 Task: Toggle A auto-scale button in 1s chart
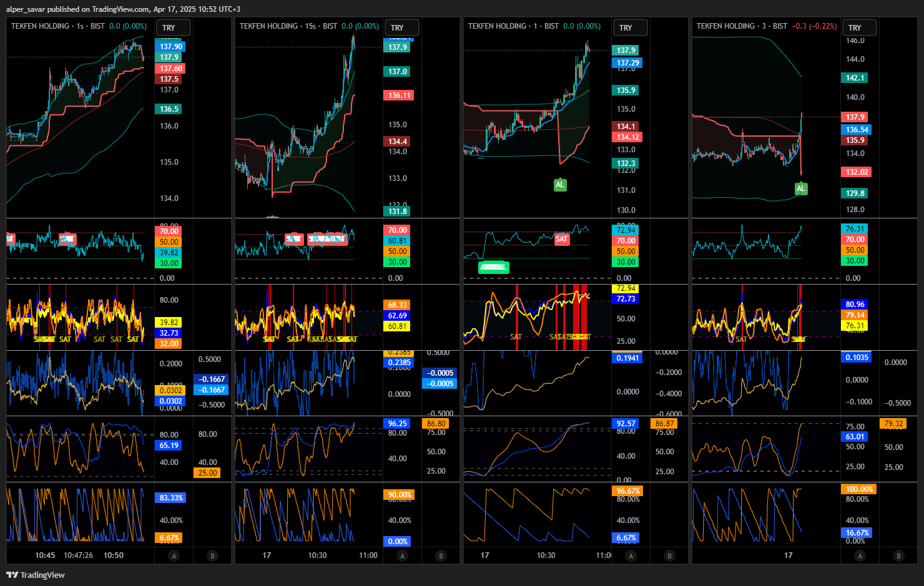click(x=174, y=555)
